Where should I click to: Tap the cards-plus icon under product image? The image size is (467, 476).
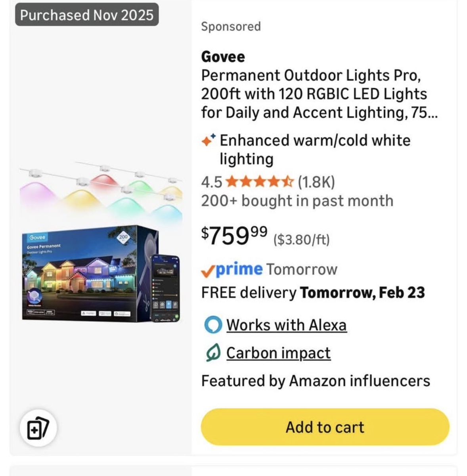point(38,428)
